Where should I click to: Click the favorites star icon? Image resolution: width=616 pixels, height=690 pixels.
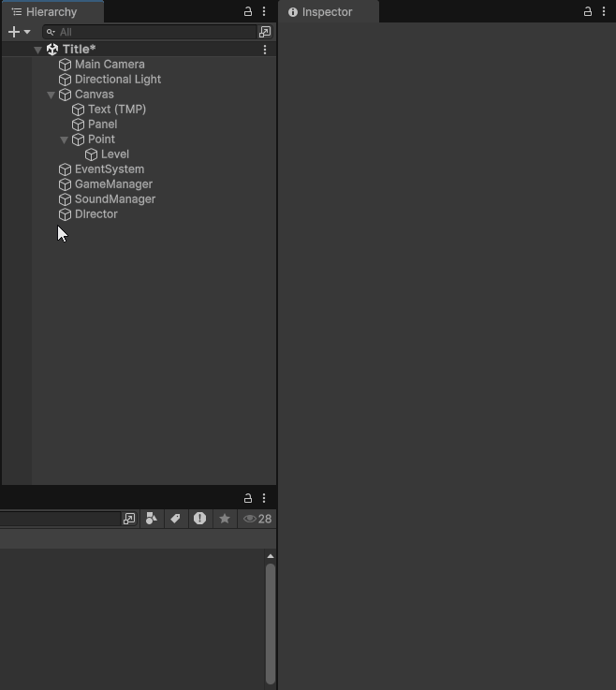(224, 519)
